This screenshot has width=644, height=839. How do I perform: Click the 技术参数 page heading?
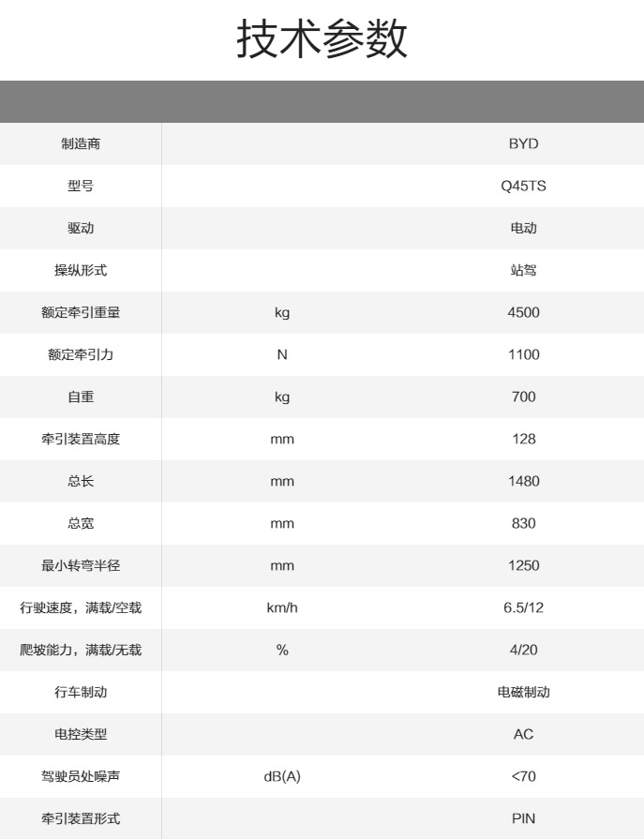point(322,40)
